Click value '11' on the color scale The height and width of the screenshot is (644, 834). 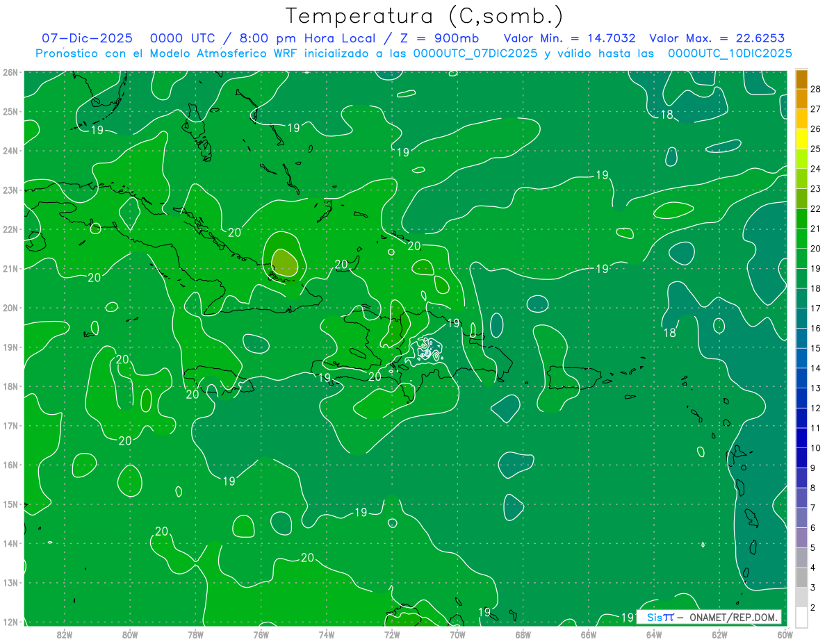tap(815, 428)
